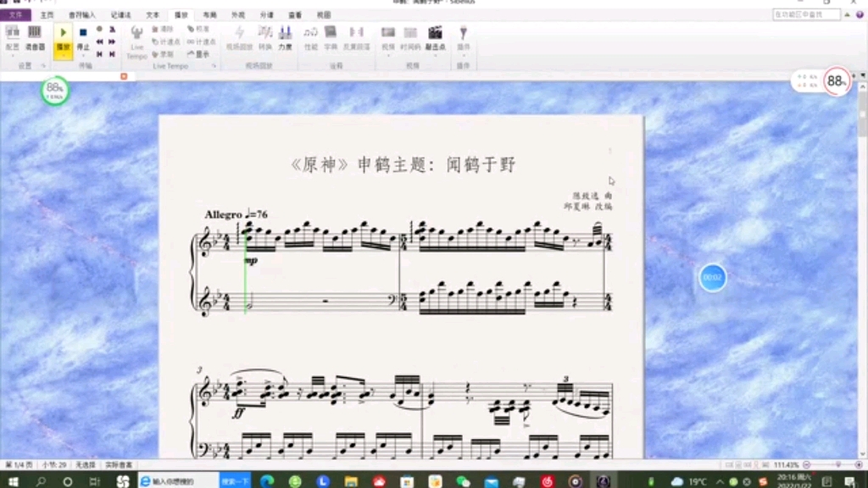Click Clear (清除) in the Live Tempo group
Screen dimensions: 868x488
(163, 29)
